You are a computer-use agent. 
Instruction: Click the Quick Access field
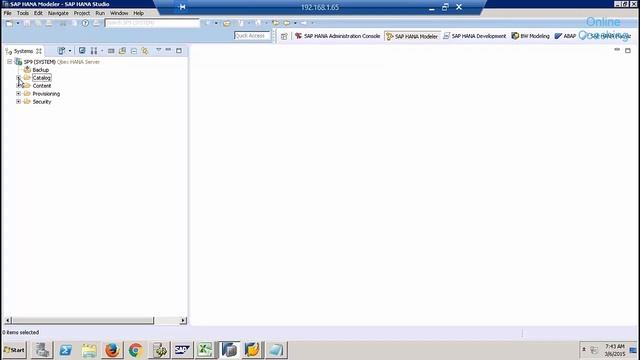[252, 36]
